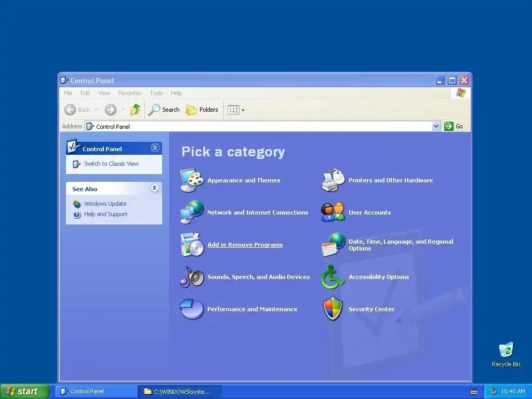This screenshot has height=399, width=532.
Task: Click the Up folder toolbar icon
Action: (x=136, y=110)
